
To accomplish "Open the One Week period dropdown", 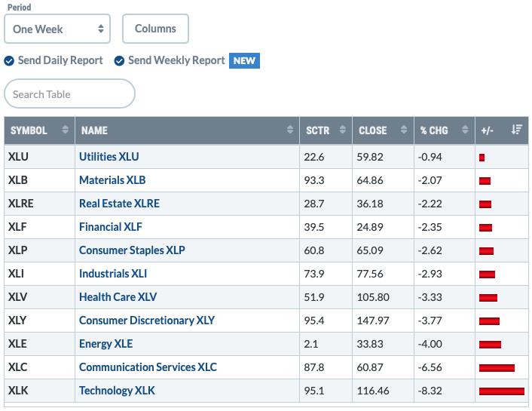I will [57, 29].
